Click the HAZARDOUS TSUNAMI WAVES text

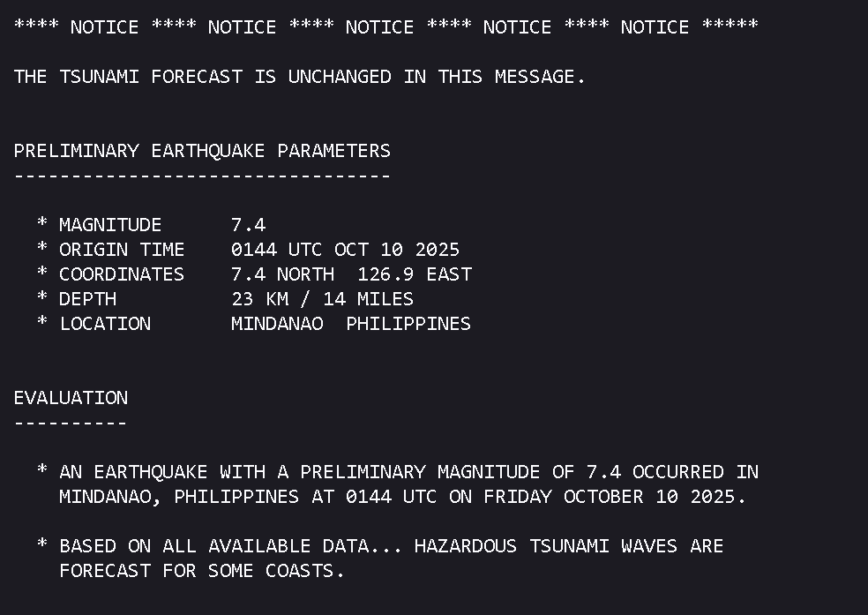pos(545,546)
